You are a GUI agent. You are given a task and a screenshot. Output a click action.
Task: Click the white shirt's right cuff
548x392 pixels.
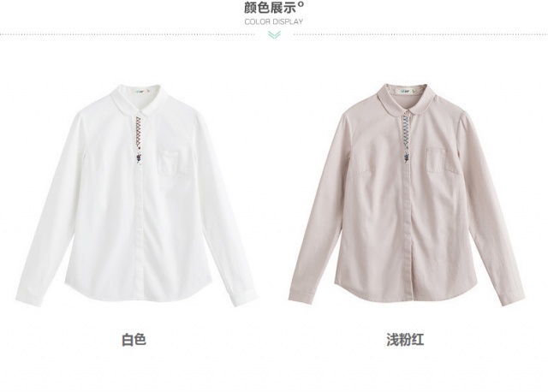pos(243,294)
